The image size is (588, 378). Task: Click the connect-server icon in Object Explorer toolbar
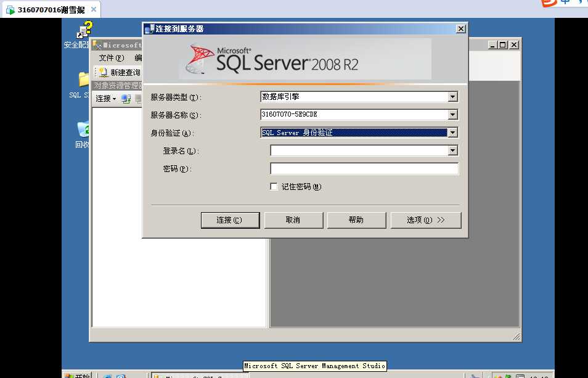point(126,99)
